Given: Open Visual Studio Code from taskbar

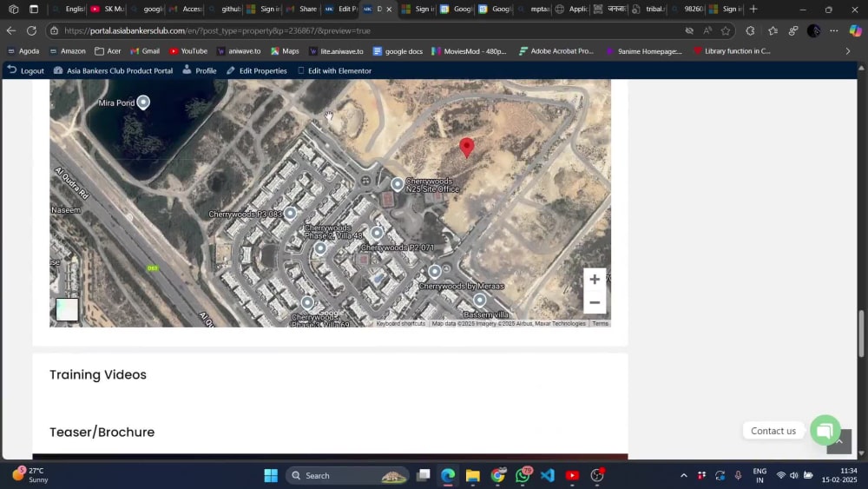Looking at the screenshot, I should click(x=548, y=475).
